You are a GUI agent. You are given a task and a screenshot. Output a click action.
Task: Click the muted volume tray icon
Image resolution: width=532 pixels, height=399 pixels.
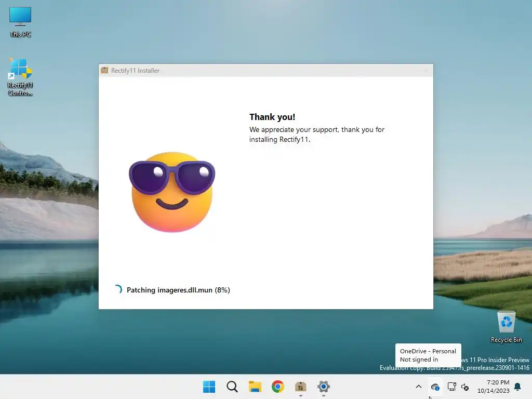tap(465, 387)
